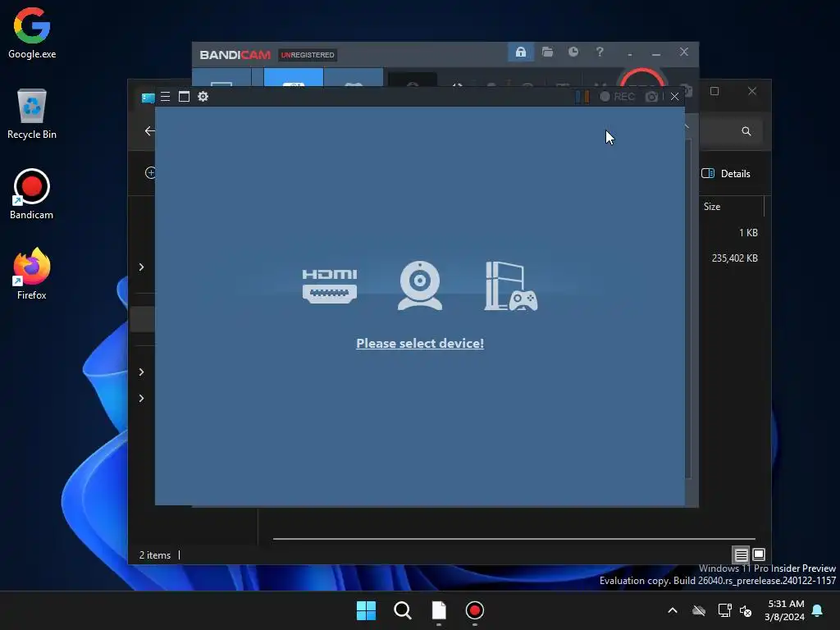
Task: Click the Bandicam lock icon
Action: tap(521, 52)
